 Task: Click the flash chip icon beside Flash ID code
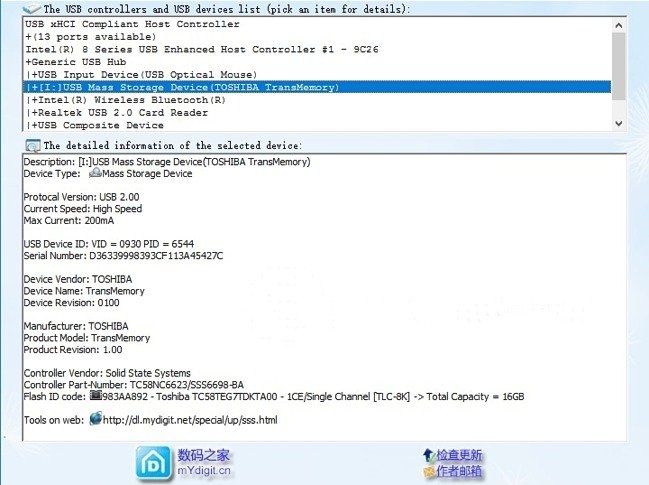point(96,396)
